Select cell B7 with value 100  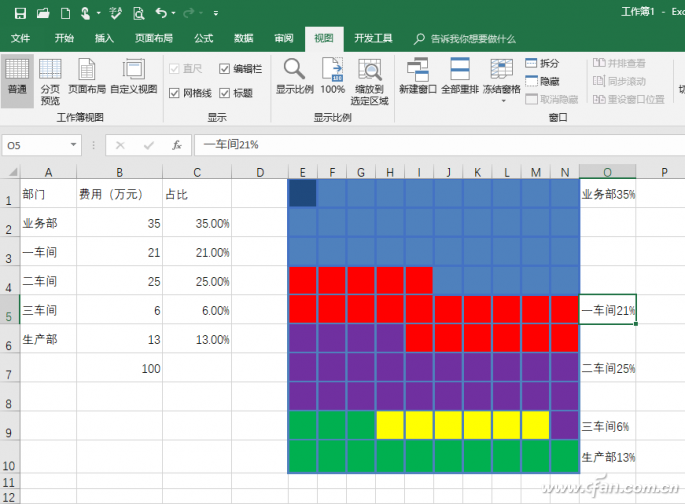pos(120,368)
